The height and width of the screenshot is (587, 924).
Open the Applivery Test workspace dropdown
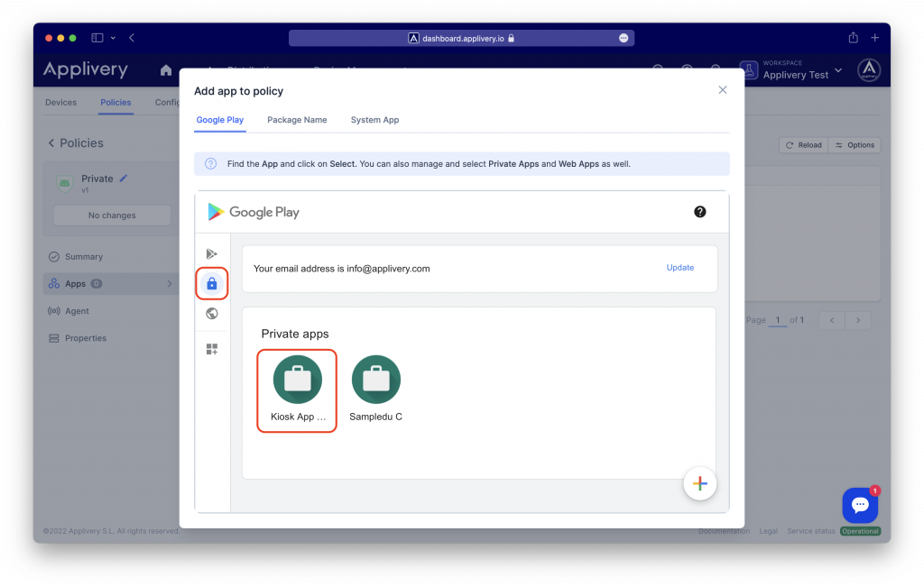pyautogui.click(x=792, y=70)
